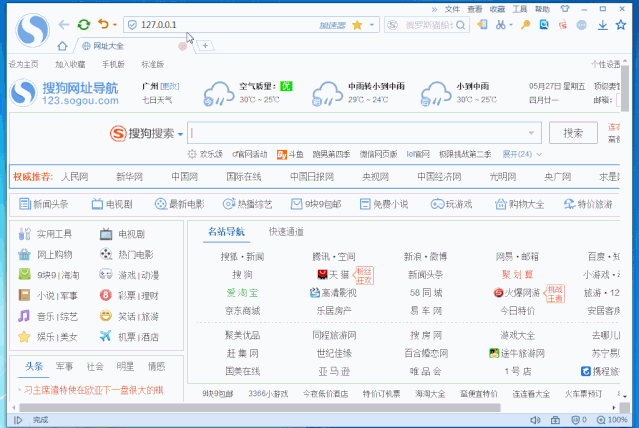Image resolution: width=639 pixels, height=428 pixels.
Task: Open screenshot tool dropdown arrow
Action: [511, 25]
